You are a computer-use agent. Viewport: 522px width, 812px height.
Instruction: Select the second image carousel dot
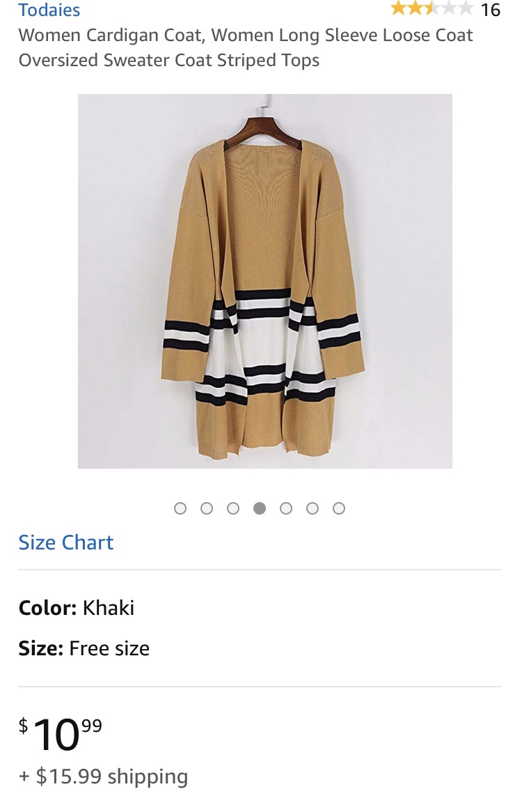(207, 508)
